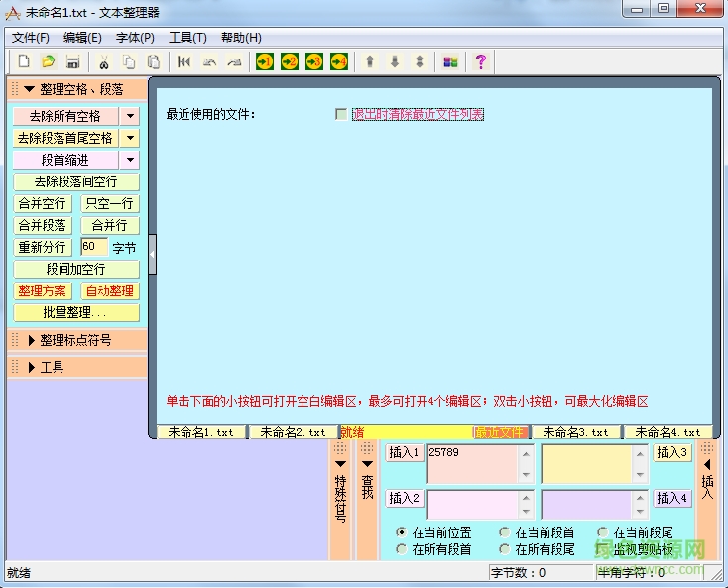
Task: Open the dropdown arrow beside 去除所有空格
Action: tap(130, 116)
